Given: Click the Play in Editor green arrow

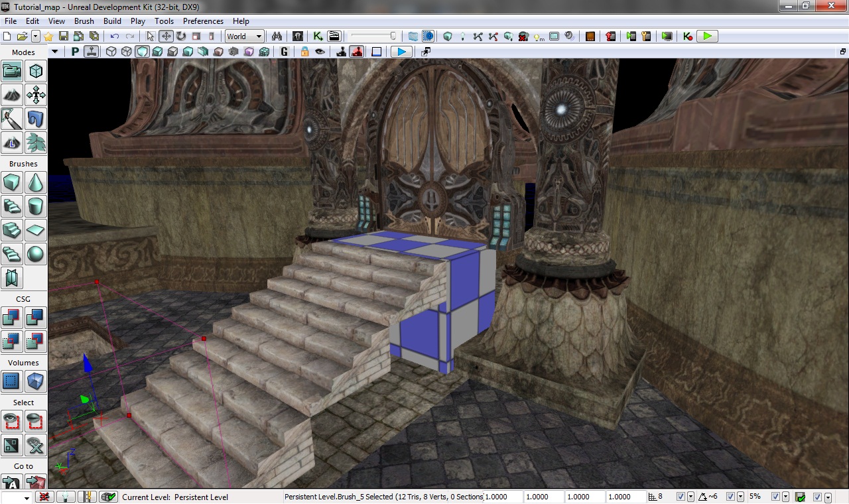Looking at the screenshot, I should tap(708, 36).
